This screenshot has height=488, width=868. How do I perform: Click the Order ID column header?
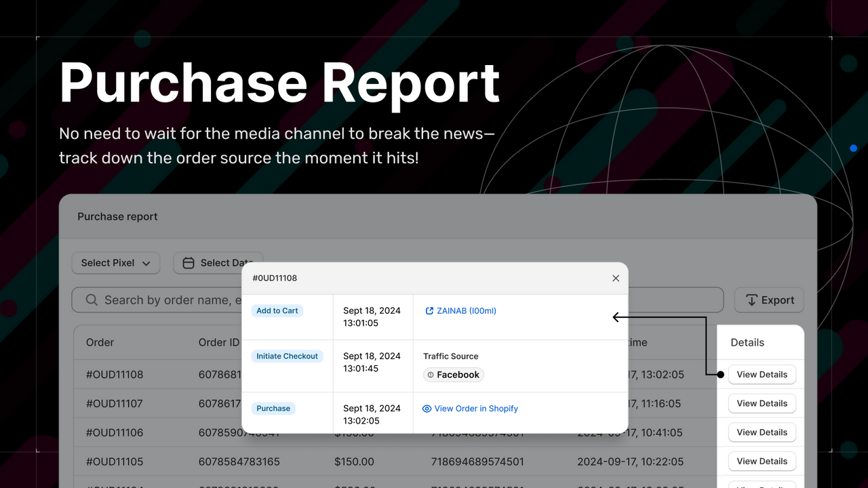(x=219, y=342)
